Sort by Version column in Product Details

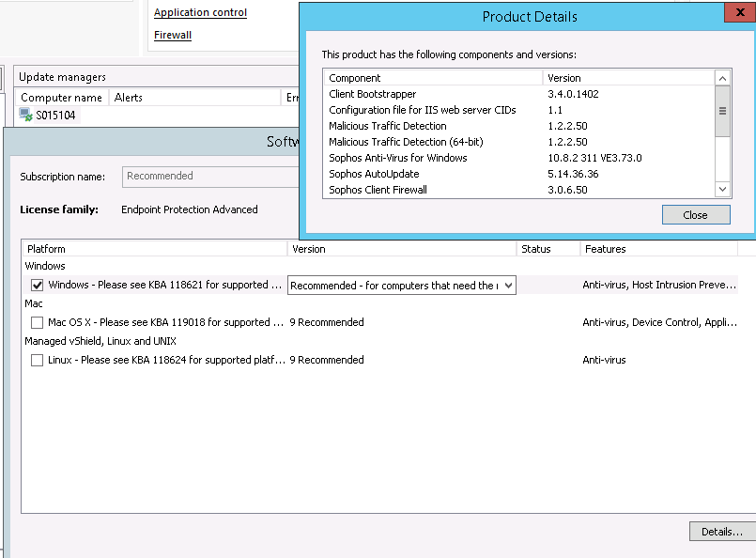[x=628, y=78]
